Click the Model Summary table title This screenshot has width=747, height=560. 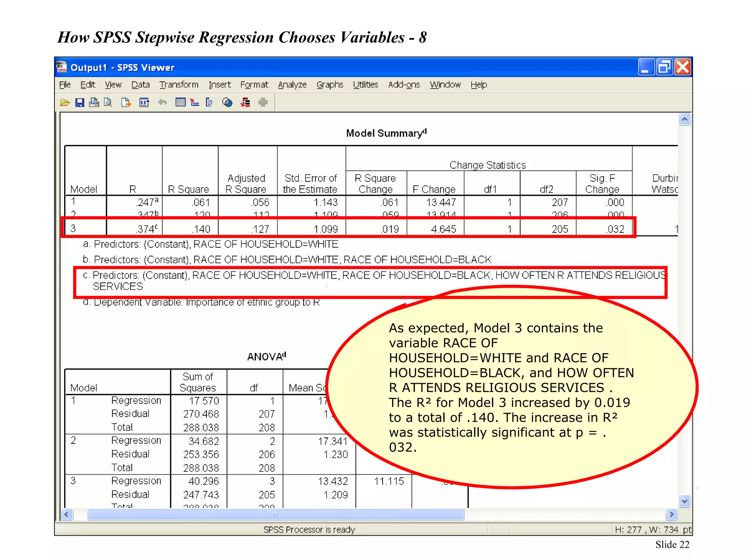coord(386,133)
